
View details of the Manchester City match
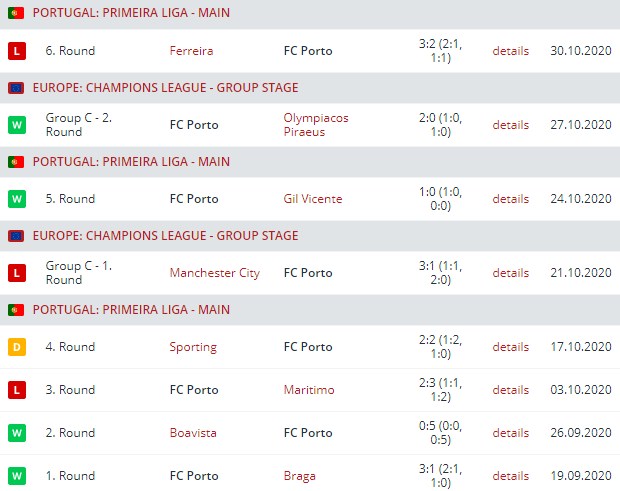tap(510, 273)
